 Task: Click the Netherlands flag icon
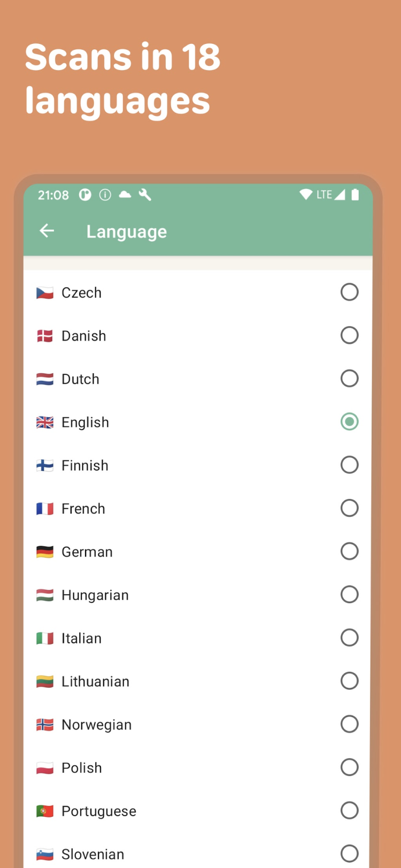[45, 379]
